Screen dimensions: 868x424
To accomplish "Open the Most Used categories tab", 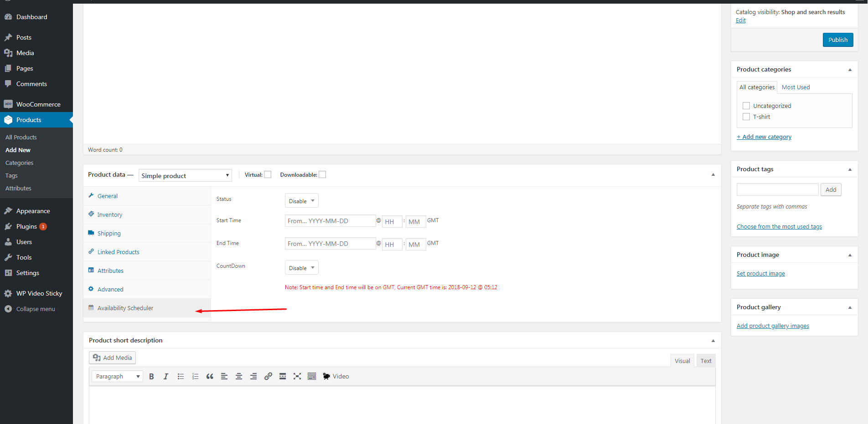I will tap(796, 87).
